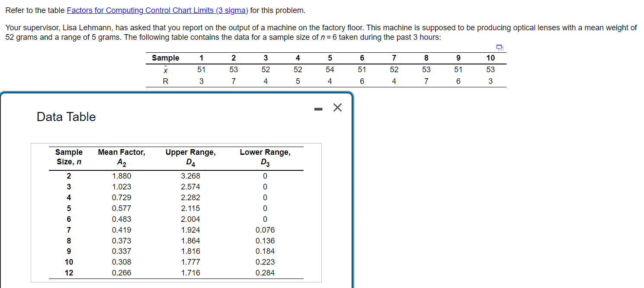Select the mean value 54 under sample 5
Image resolution: width=644 pixels, height=288 pixels.
pos(330,69)
